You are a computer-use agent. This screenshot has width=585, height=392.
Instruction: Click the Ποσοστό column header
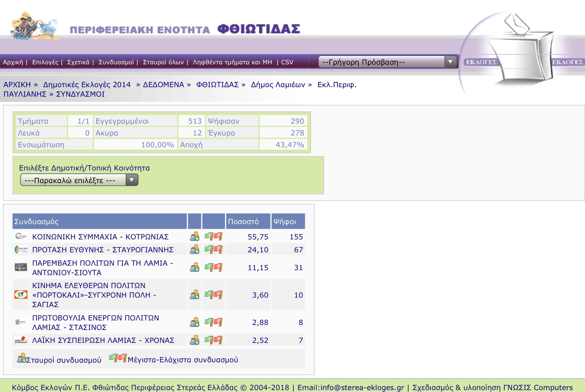[x=248, y=221]
